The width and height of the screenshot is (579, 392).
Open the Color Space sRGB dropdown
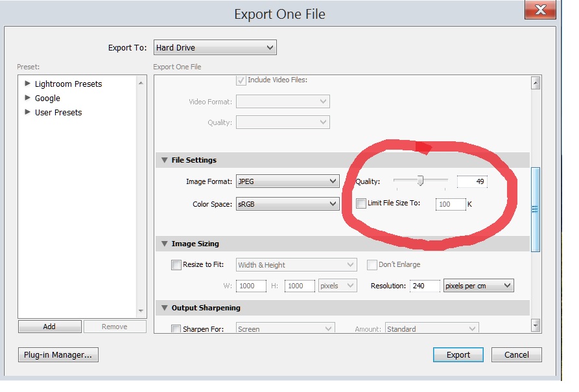287,204
